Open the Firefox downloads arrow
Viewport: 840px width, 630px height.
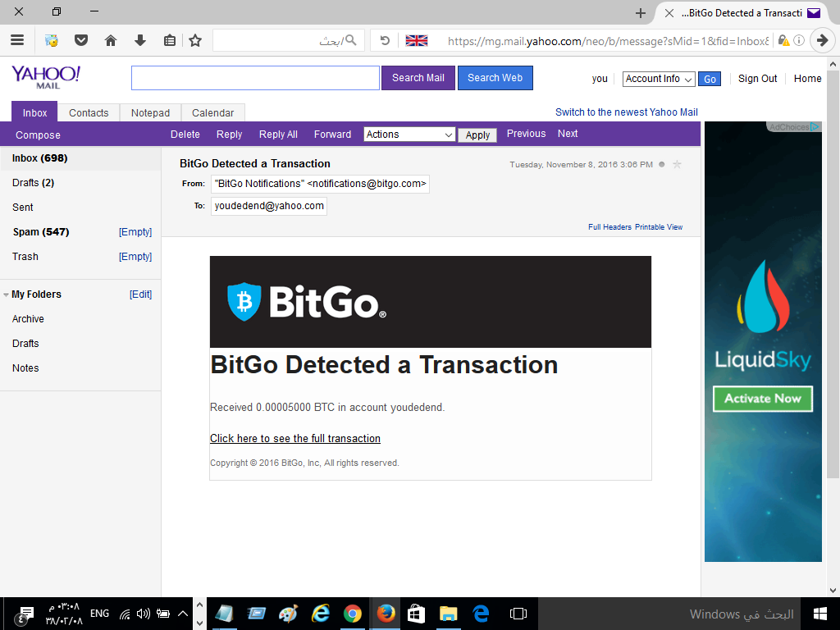coord(140,40)
